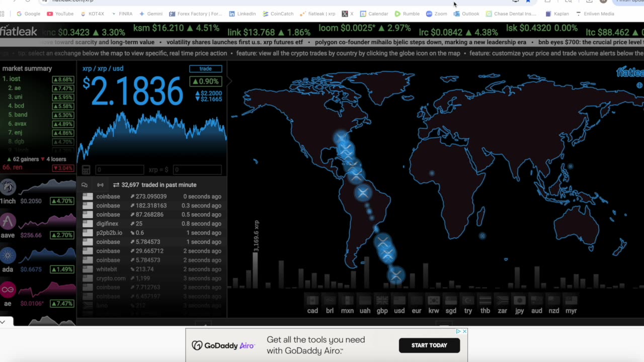Viewport: 644px width, 362px height.
Task: Select the usd currency flag
Action: 399,300
